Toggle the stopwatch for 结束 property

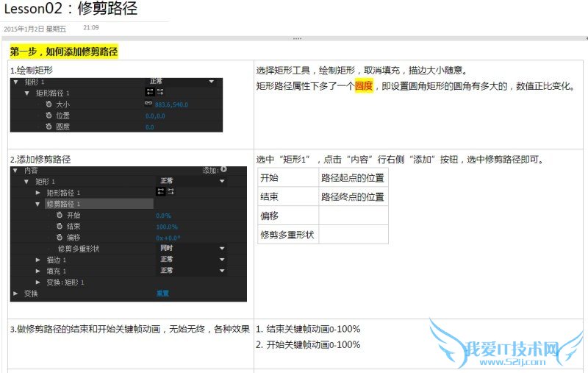(x=60, y=227)
